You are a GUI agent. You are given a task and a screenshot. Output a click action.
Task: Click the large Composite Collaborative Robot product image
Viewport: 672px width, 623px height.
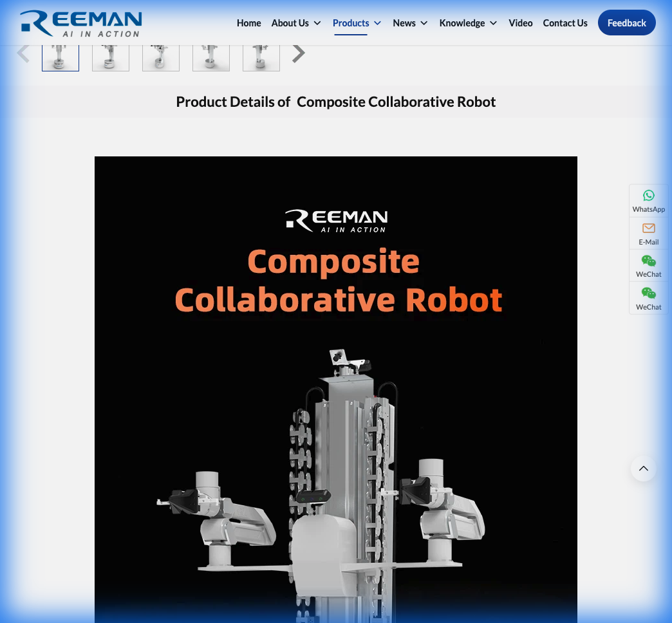coord(335,389)
